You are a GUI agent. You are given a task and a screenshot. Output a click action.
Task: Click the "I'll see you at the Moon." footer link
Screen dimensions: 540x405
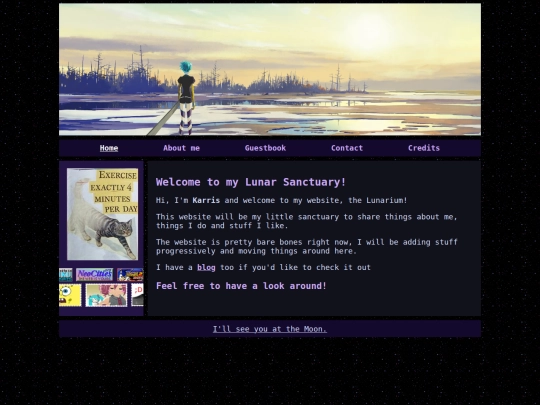[x=270, y=329]
